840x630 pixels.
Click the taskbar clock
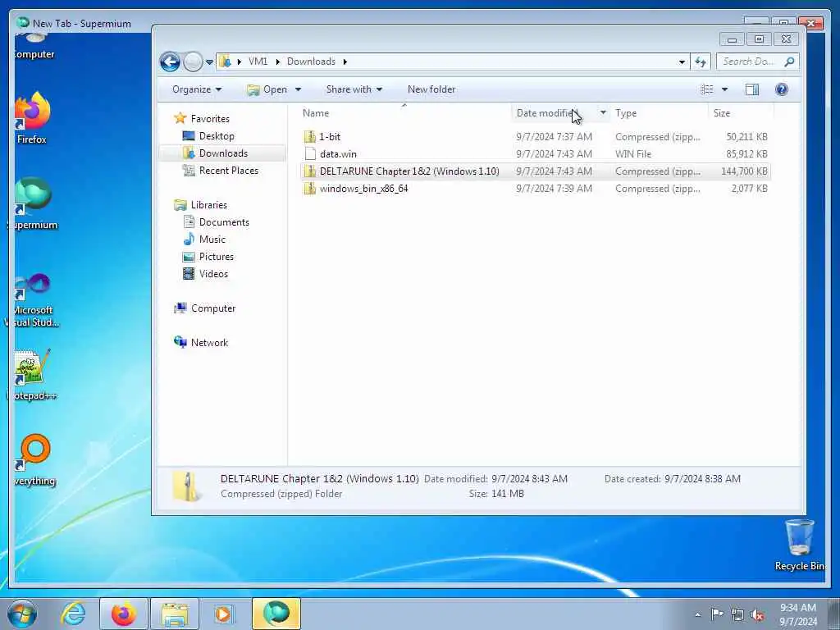pos(797,614)
